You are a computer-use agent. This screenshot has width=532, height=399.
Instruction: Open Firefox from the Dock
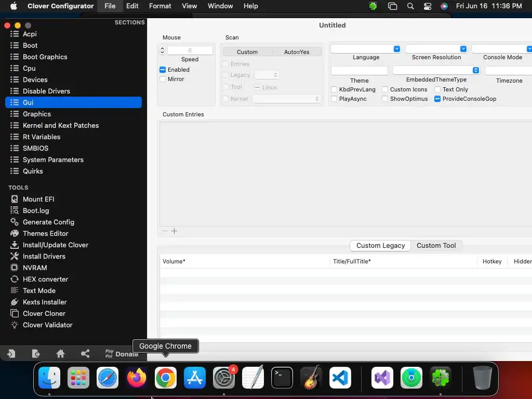(137, 378)
